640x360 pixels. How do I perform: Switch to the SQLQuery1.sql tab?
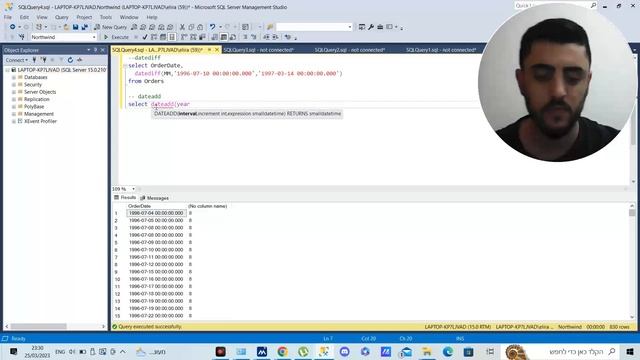click(x=441, y=50)
